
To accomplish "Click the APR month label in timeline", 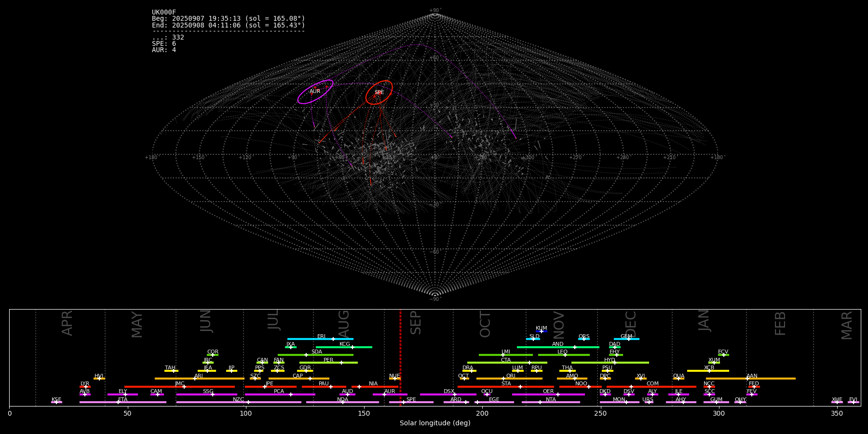I will 68,323.
